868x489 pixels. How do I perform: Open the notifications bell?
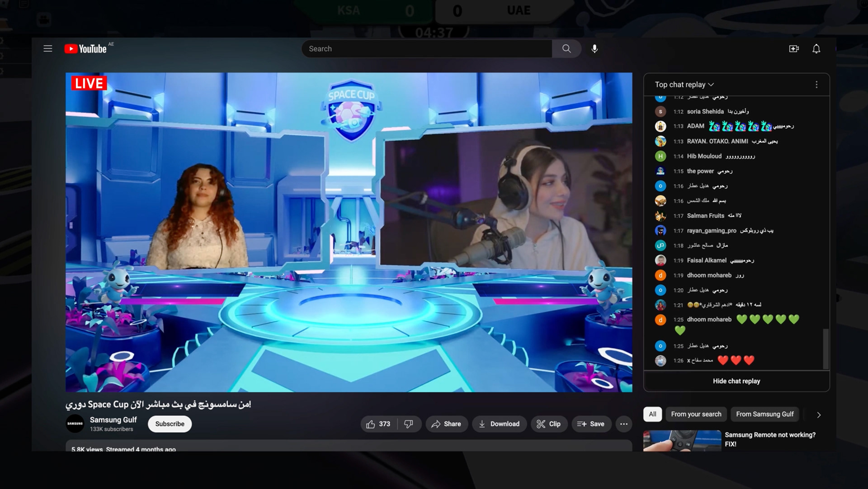[816, 49]
